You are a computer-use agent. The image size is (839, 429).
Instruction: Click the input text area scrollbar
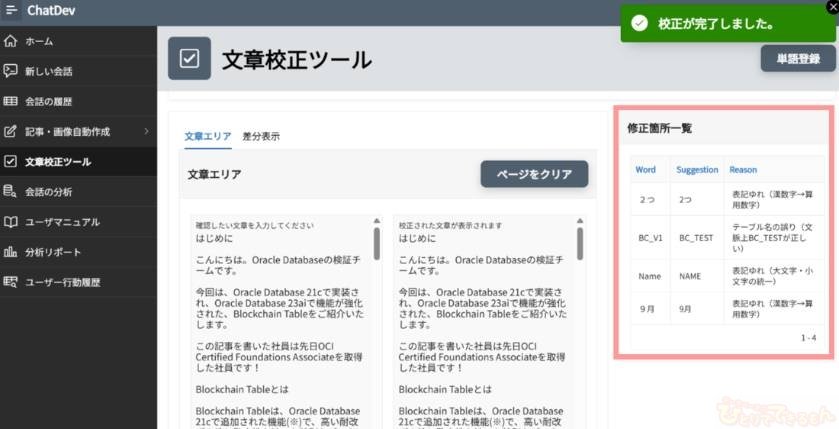(x=377, y=243)
